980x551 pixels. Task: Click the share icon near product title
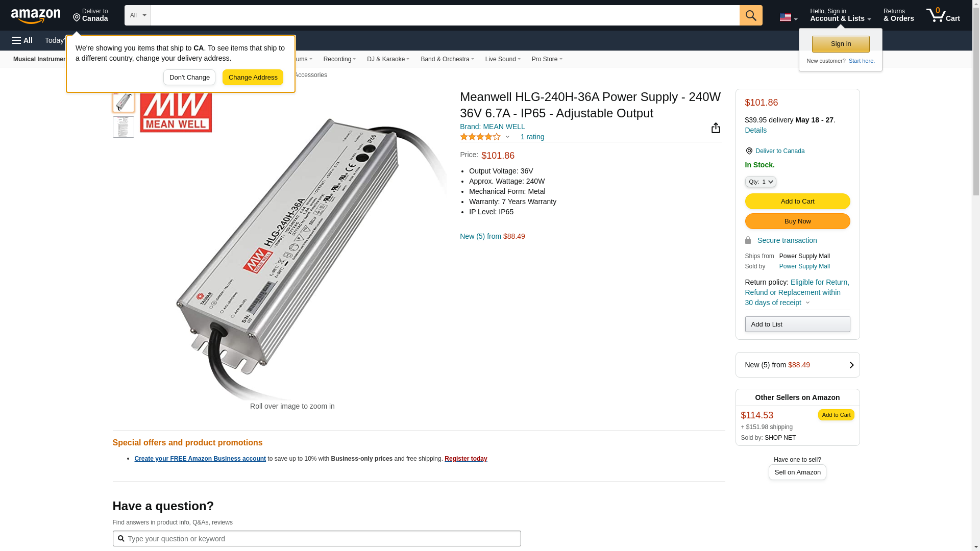point(716,128)
